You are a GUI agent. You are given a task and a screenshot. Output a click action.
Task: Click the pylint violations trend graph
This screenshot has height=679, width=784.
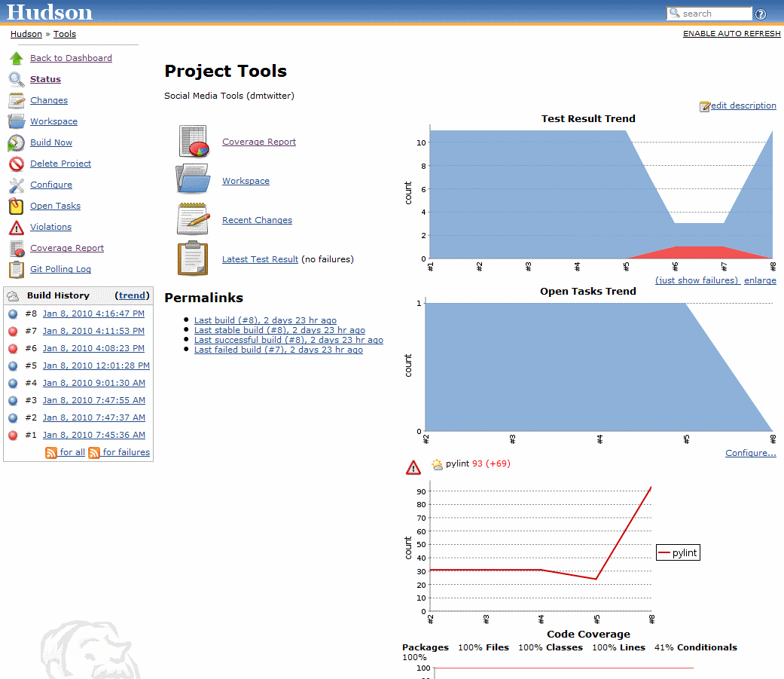point(553,551)
